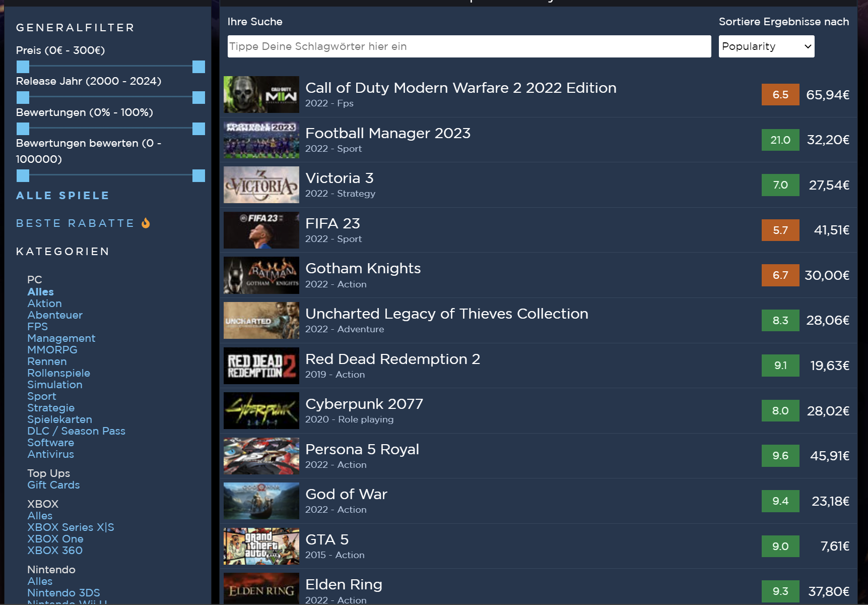
Task: Click the Cyberpunk 2077 logo thumbnail
Action: click(261, 411)
